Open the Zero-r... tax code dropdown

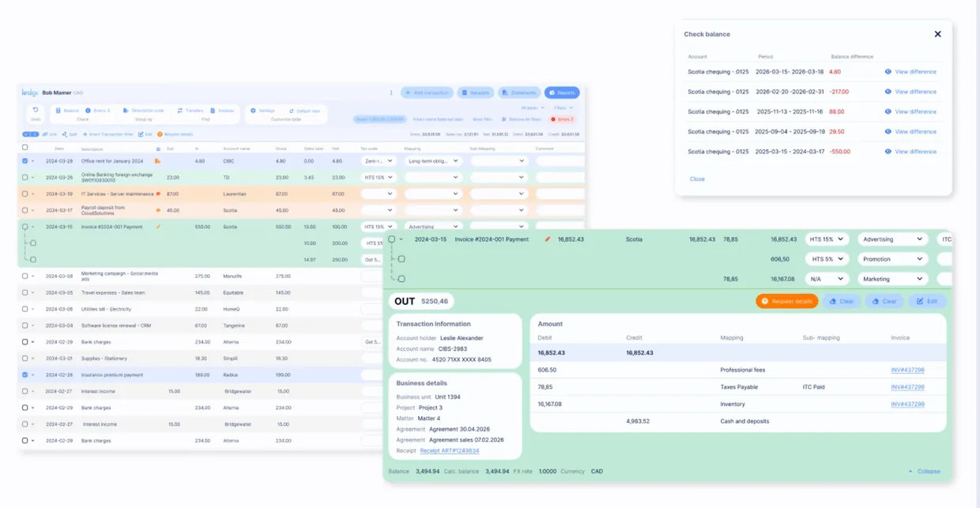pos(378,161)
